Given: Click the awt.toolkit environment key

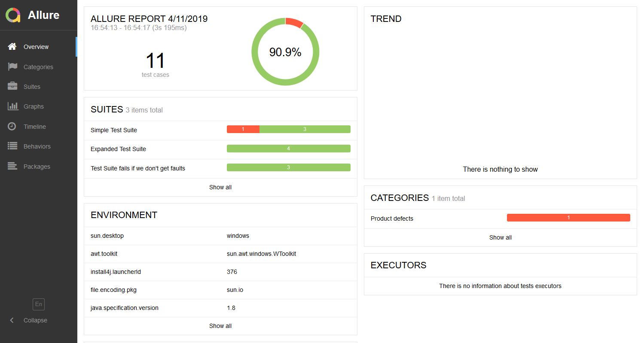Looking at the screenshot, I should click(104, 254).
